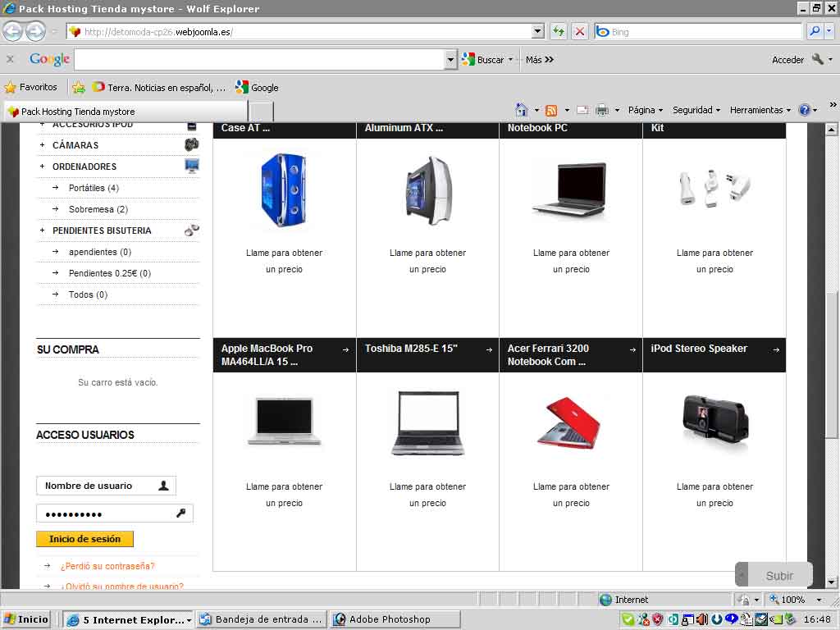Click the blue Help question mark icon

(804, 110)
